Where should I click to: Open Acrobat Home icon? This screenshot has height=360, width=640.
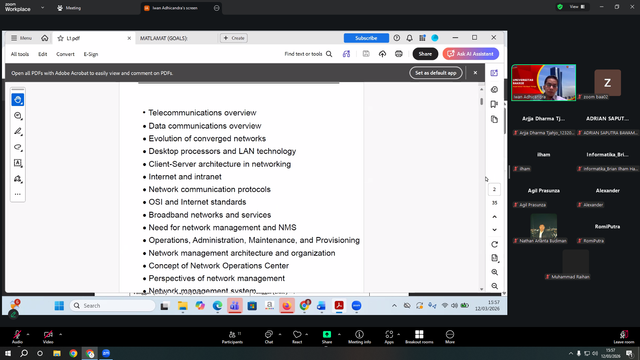[x=44, y=38]
